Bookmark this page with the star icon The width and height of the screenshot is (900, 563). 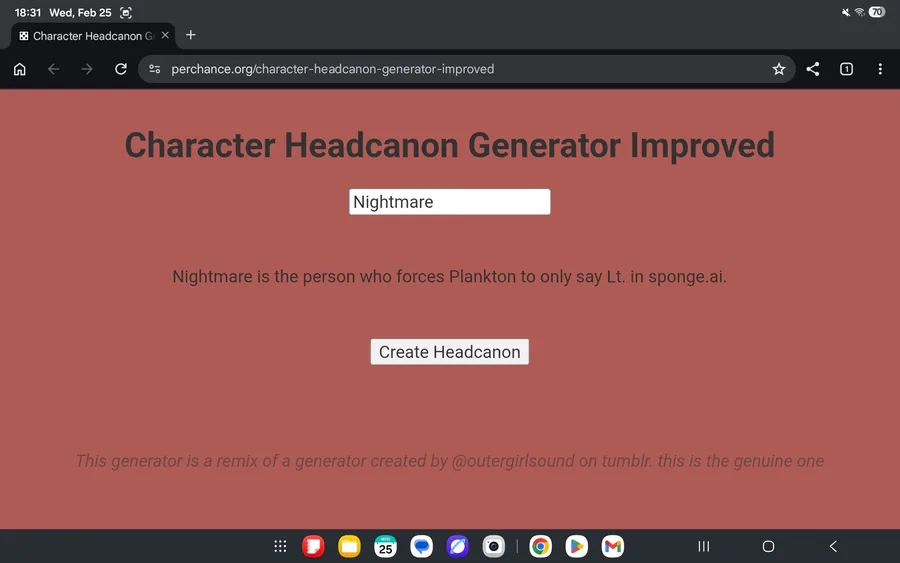tap(778, 69)
